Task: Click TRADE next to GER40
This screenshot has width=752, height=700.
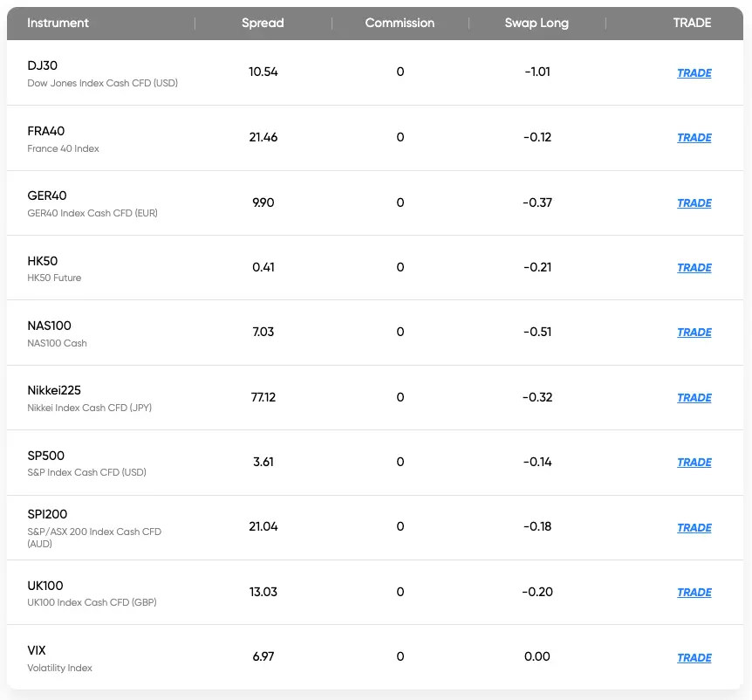Action: tap(694, 203)
